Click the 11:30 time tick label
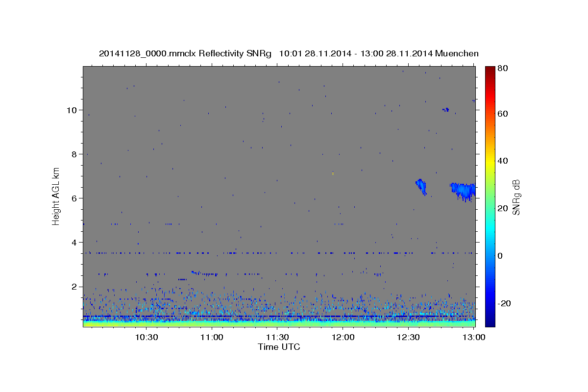 click(x=277, y=337)
